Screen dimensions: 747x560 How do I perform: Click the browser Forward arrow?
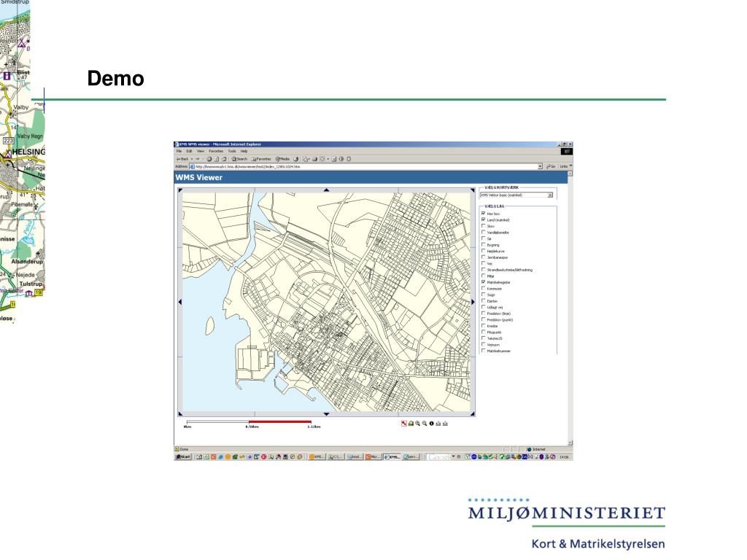(x=197, y=159)
